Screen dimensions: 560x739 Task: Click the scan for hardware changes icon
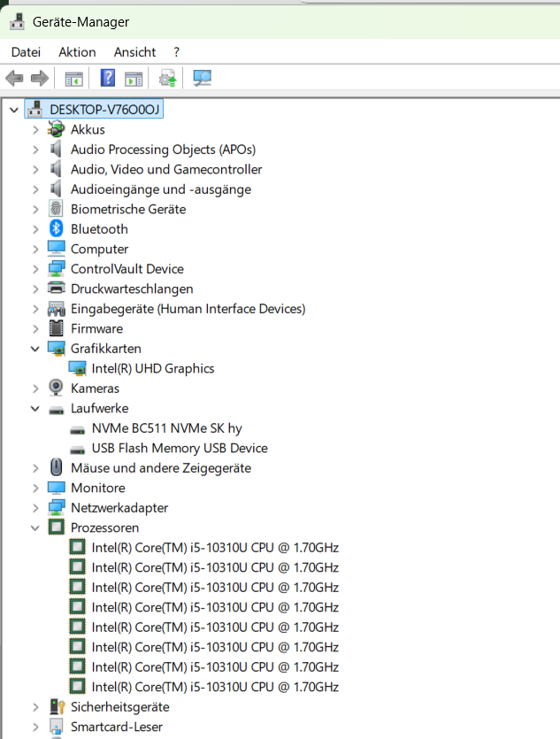[x=203, y=78]
